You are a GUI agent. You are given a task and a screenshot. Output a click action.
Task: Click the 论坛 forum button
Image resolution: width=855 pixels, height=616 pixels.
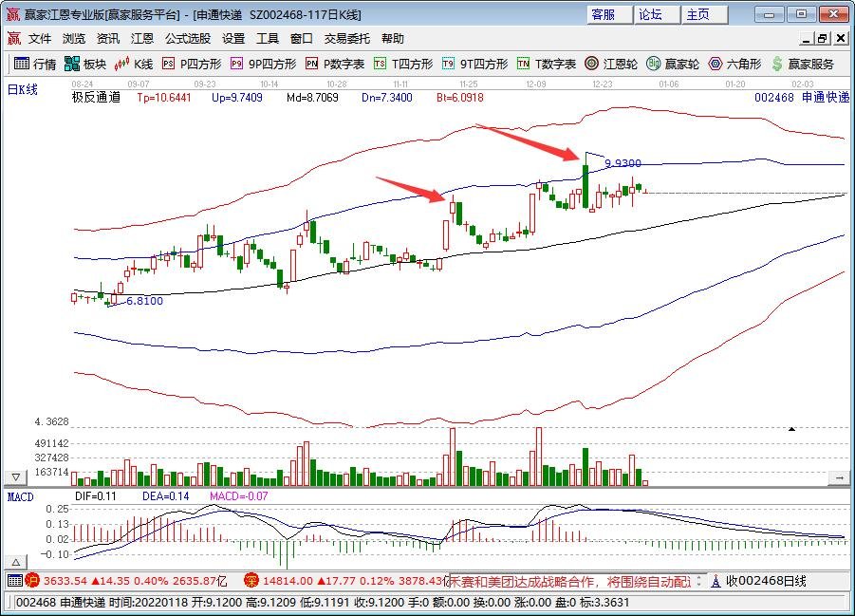657,14
